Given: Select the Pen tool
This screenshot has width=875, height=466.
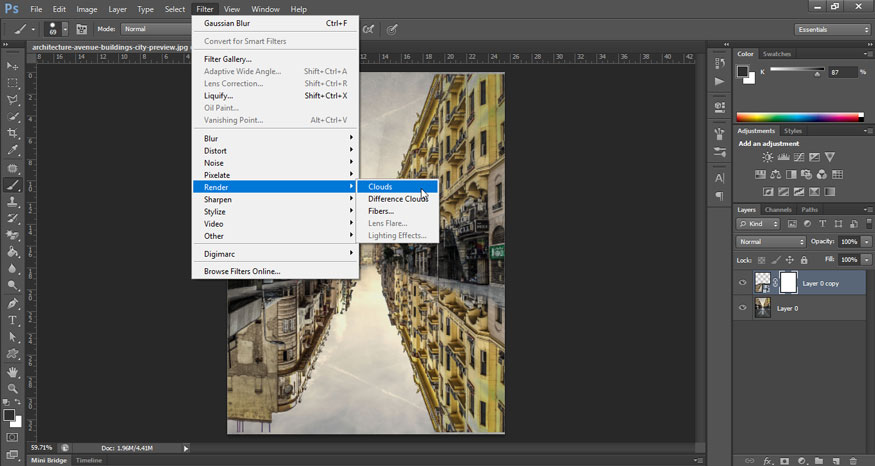Looking at the screenshot, I should pos(12,303).
